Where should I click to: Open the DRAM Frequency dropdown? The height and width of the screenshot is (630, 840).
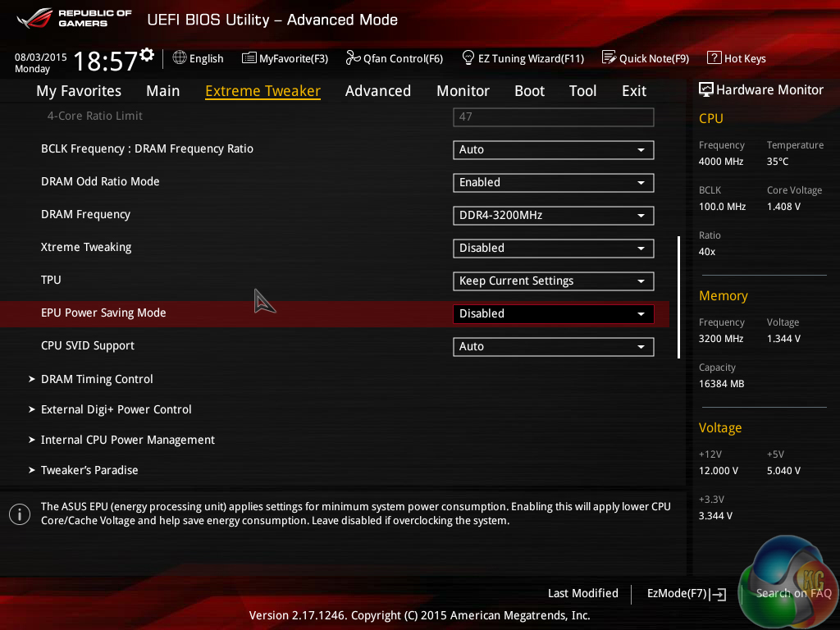(553, 216)
